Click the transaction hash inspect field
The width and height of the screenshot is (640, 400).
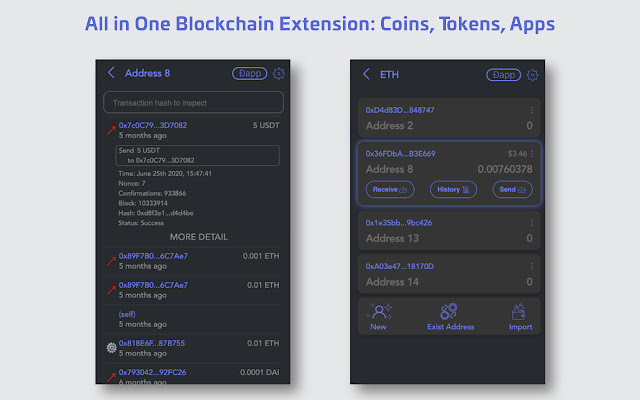click(191, 102)
